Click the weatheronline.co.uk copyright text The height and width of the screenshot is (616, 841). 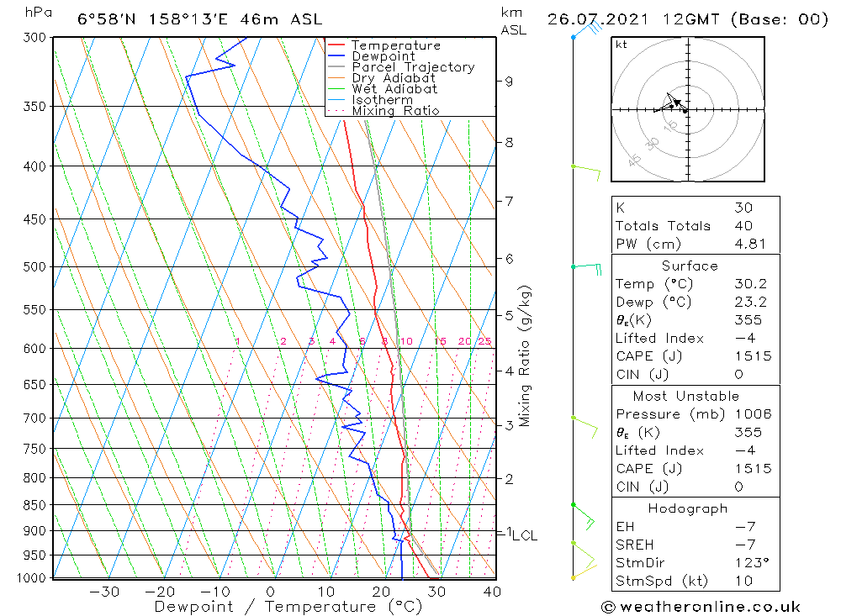click(701, 607)
